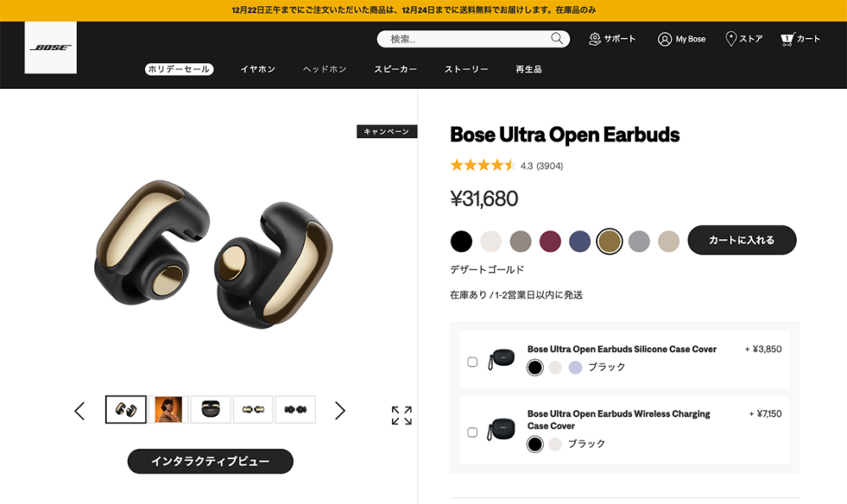847x504 pixels.
Task: Click the インタラクティブビュー button
Action: click(x=210, y=462)
